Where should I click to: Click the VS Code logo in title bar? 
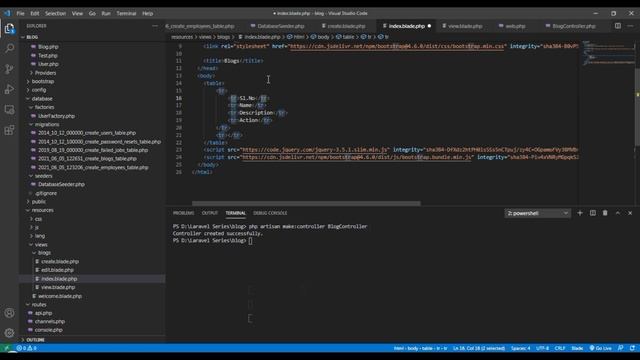click(x=7, y=13)
